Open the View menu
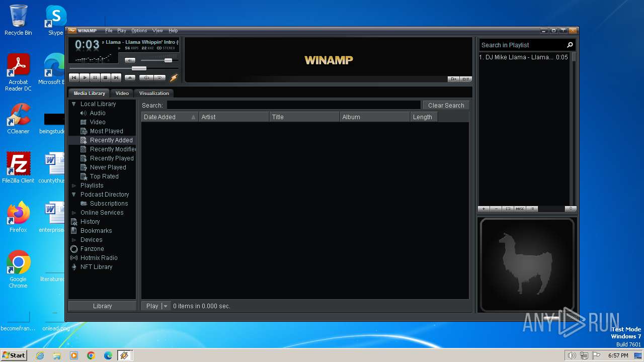This screenshot has height=362, width=644. [157, 31]
